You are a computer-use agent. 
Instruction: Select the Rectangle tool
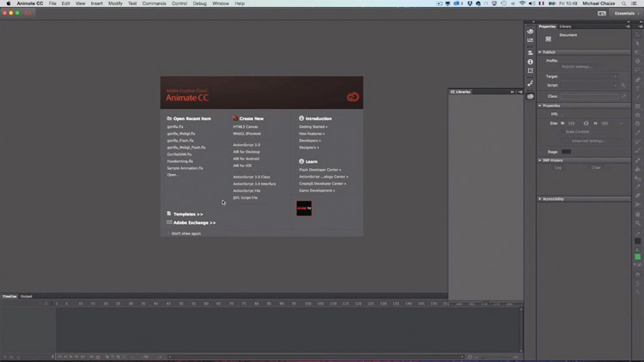(x=637, y=106)
